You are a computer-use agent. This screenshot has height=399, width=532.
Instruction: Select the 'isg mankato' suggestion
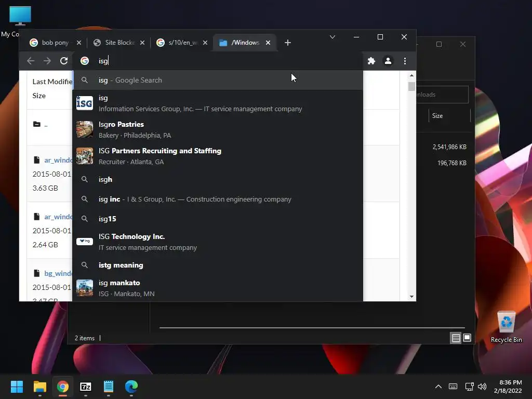[x=218, y=288]
